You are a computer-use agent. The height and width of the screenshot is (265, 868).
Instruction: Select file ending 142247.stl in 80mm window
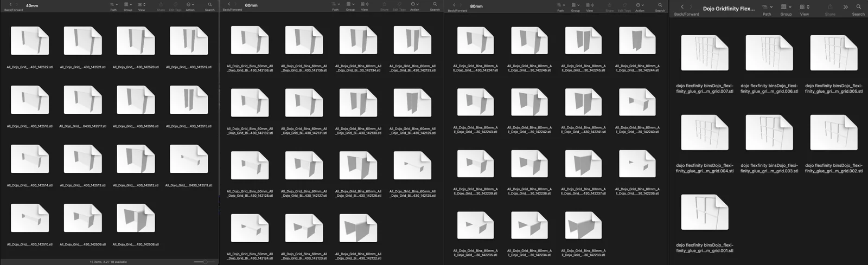pyautogui.click(x=476, y=41)
